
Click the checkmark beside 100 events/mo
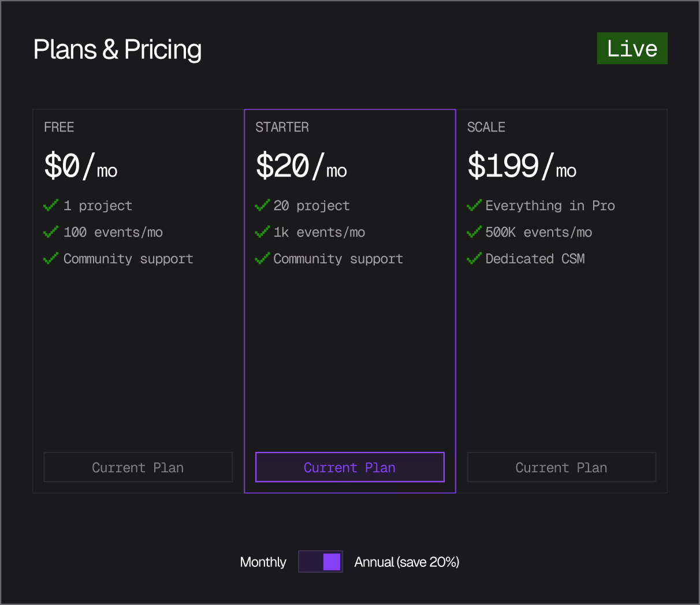[x=50, y=232]
